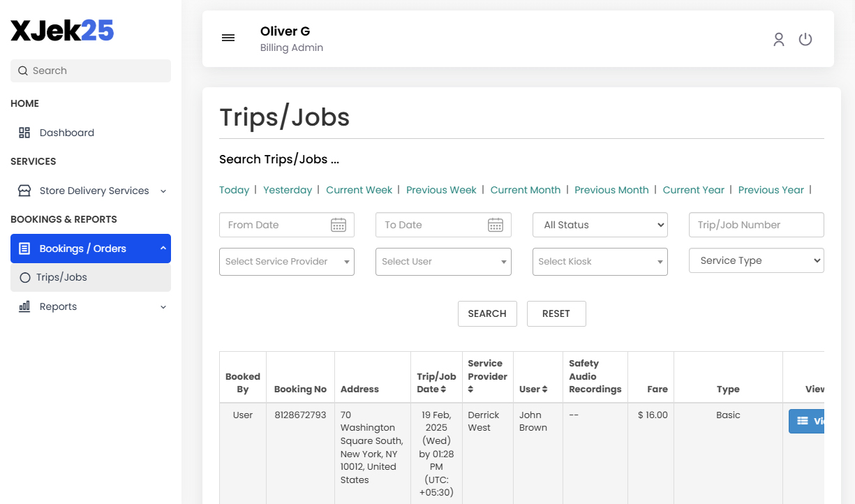The width and height of the screenshot is (855, 504).
Task: Open the From Date calendar icon
Action: [339, 225]
